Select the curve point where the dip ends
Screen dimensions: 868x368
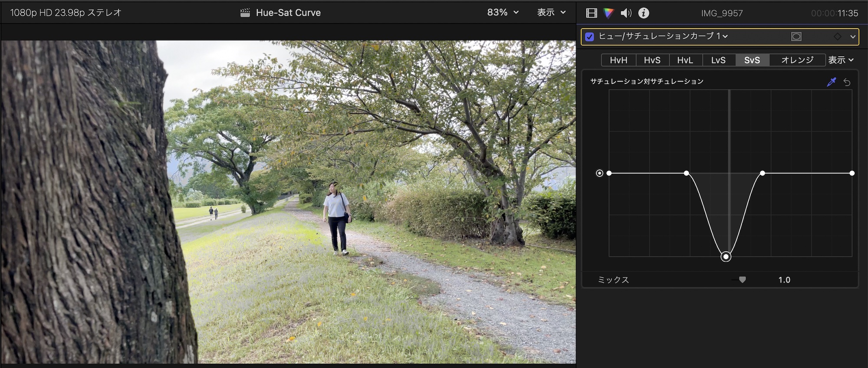pos(763,173)
